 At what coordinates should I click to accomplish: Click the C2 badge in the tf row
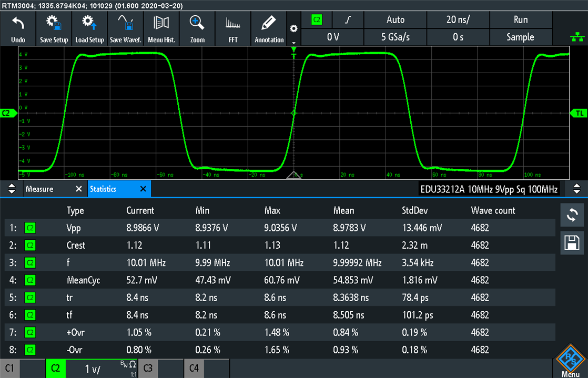[30, 315]
